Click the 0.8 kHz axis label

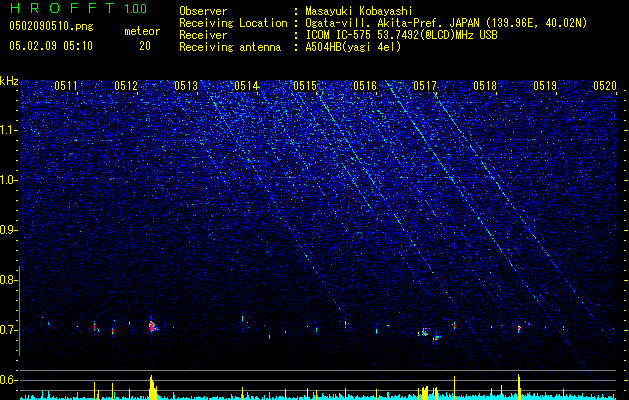point(8,280)
